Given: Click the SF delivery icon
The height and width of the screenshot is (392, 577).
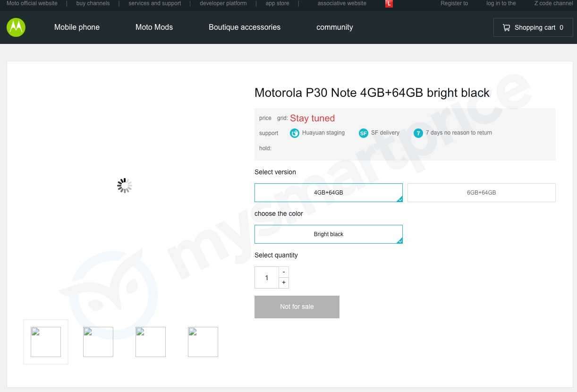Looking at the screenshot, I should coord(363,133).
